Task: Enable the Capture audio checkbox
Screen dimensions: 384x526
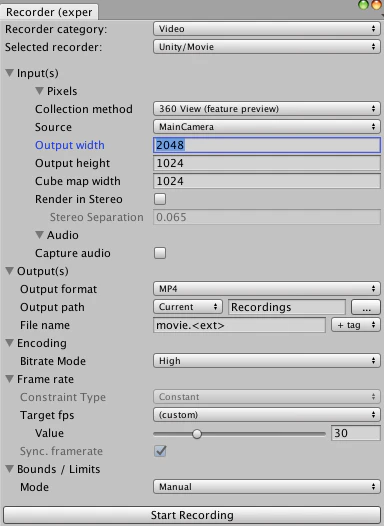Action: tap(160, 253)
